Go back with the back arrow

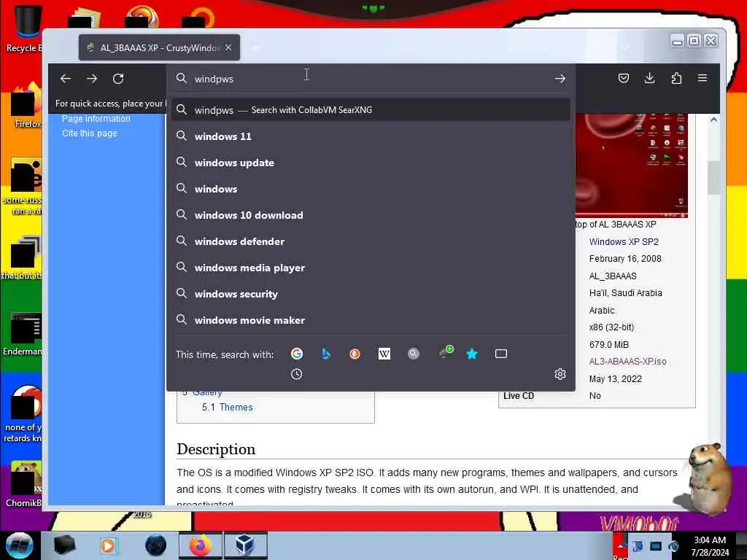click(x=65, y=79)
